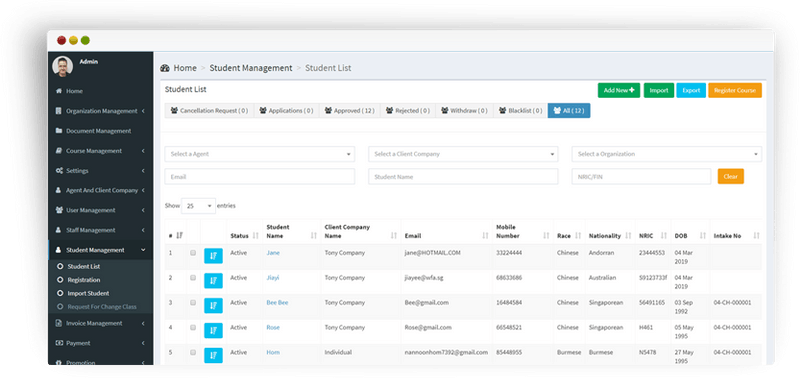The height and width of the screenshot is (378, 800).
Task: Click the blue action icon in Jiayi's row
Action: pos(213,281)
